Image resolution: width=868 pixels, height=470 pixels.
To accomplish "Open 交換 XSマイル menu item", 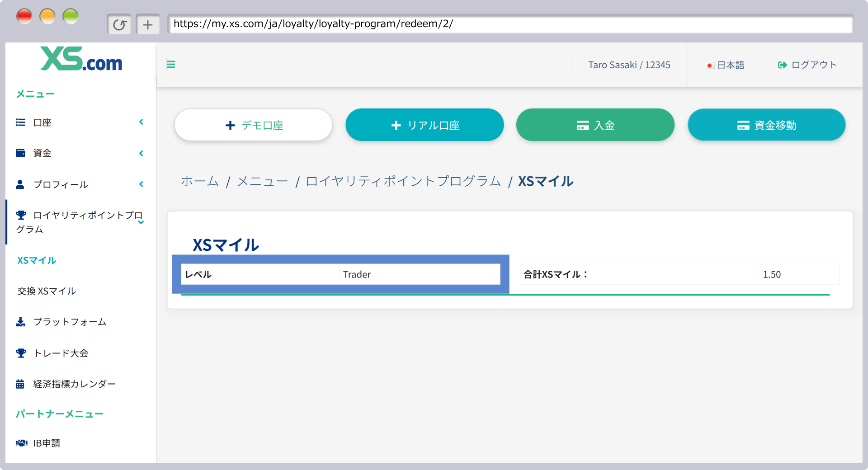I will click(x=47, y=291).
